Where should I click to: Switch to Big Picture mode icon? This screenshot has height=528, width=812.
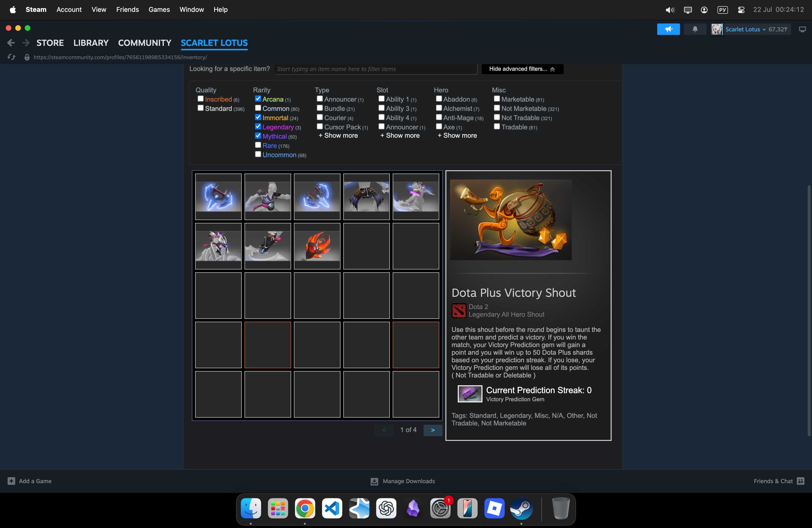tap(803, 29)
